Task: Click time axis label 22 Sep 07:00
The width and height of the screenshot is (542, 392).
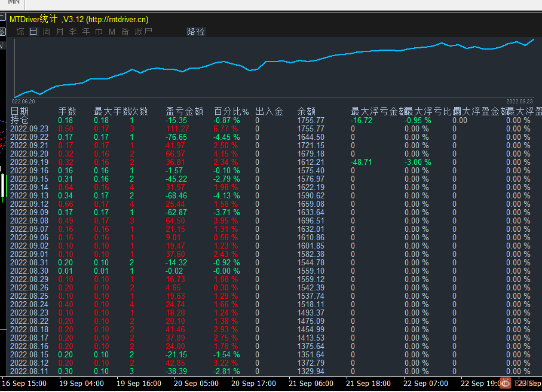Action: [426, 384]
